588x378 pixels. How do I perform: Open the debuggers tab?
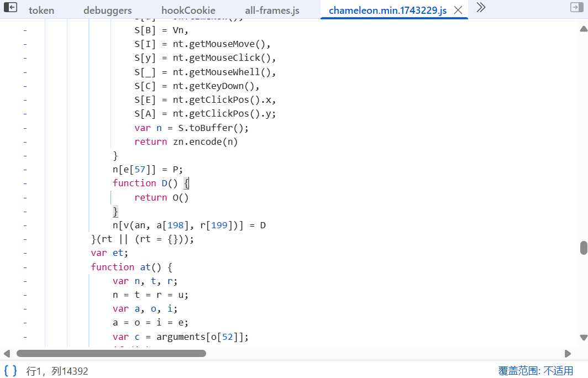[x=108, y=11]
